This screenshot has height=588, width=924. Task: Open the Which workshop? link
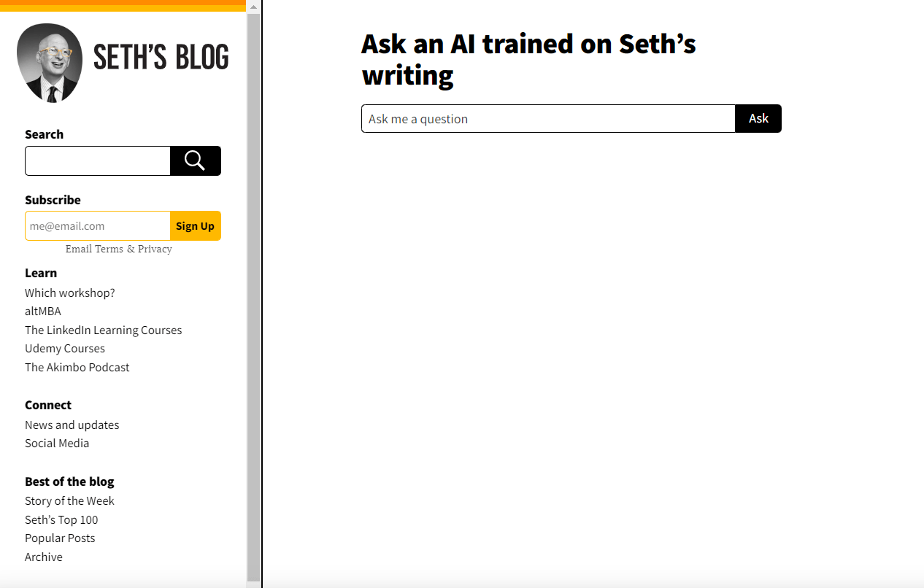click(x=70, y=293)
